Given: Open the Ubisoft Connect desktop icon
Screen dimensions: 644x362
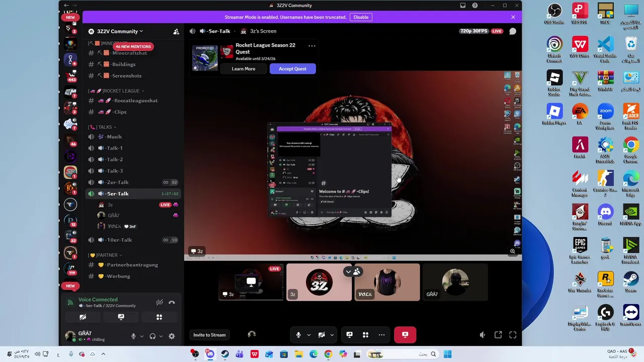Looking at the screenshot, I should click(x=554, y=50).
